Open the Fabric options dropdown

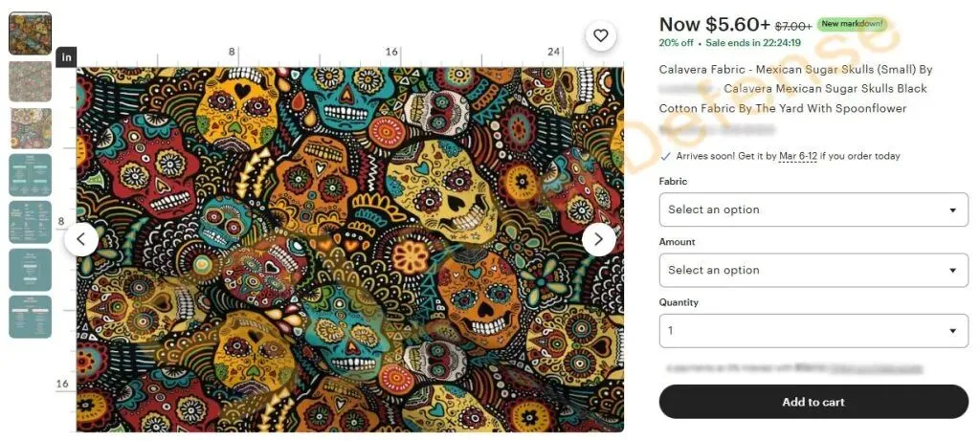(x=813, y=209)
